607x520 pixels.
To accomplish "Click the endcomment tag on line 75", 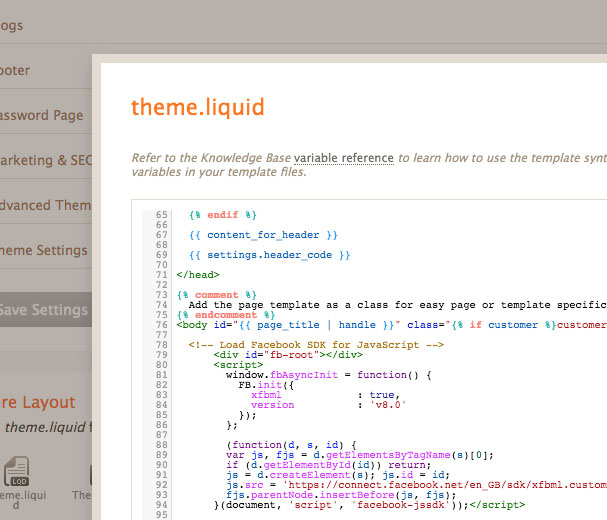I will (226, 315).
